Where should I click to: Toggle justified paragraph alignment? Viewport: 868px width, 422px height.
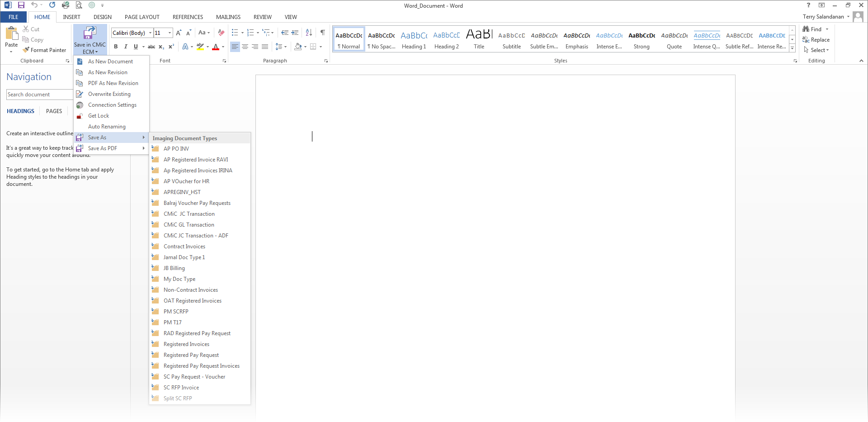point(265,46)
